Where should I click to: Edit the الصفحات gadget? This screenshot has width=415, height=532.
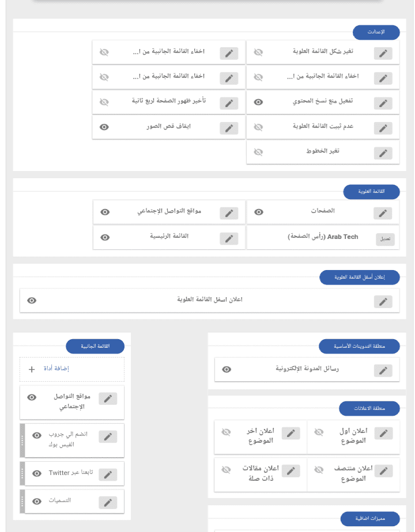[x=383, y=213]
